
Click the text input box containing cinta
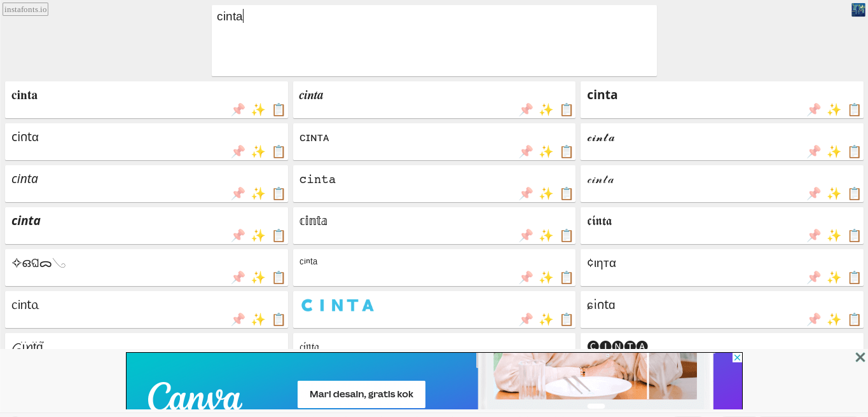pos(434,41)
